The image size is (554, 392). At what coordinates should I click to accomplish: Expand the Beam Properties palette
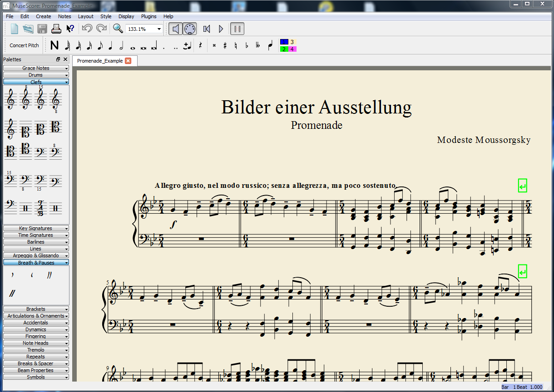36,370
